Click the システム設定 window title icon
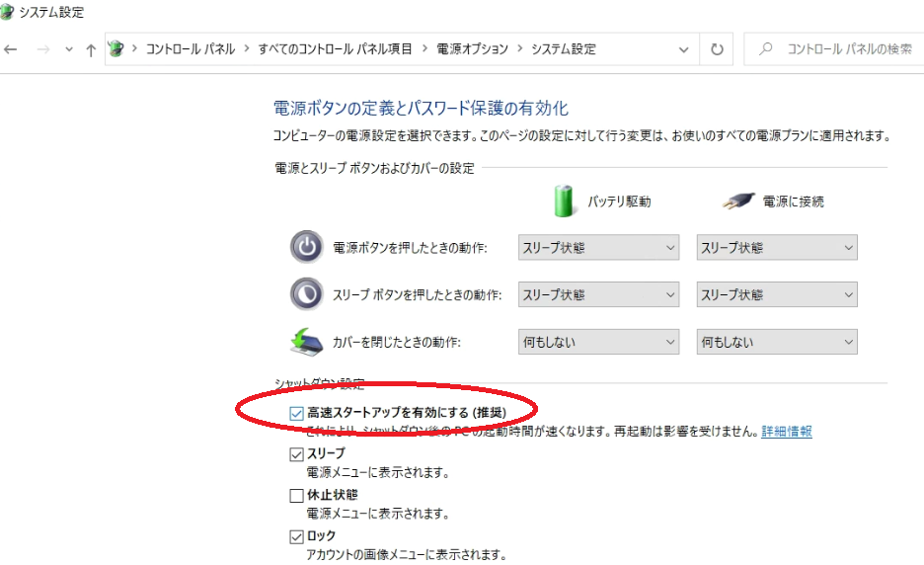Viewport: 924px width, 565px height. 7,12
